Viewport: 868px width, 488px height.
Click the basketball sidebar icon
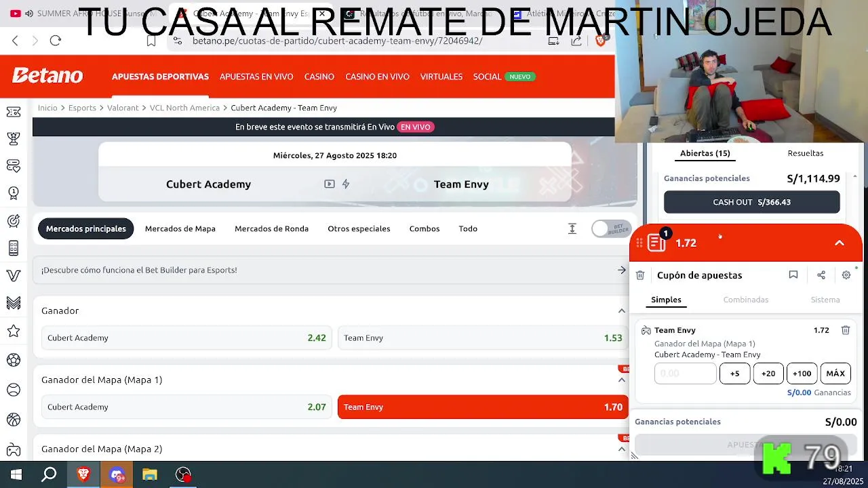tap(14, 420)
